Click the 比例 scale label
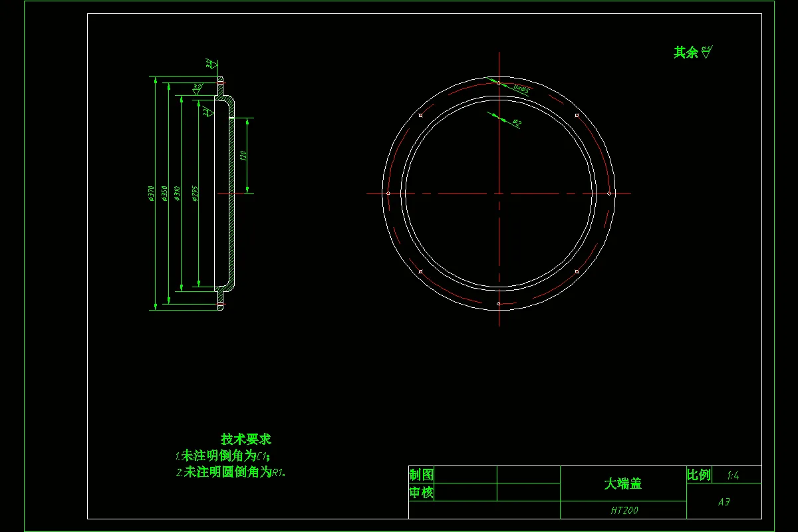 [699, 475]
